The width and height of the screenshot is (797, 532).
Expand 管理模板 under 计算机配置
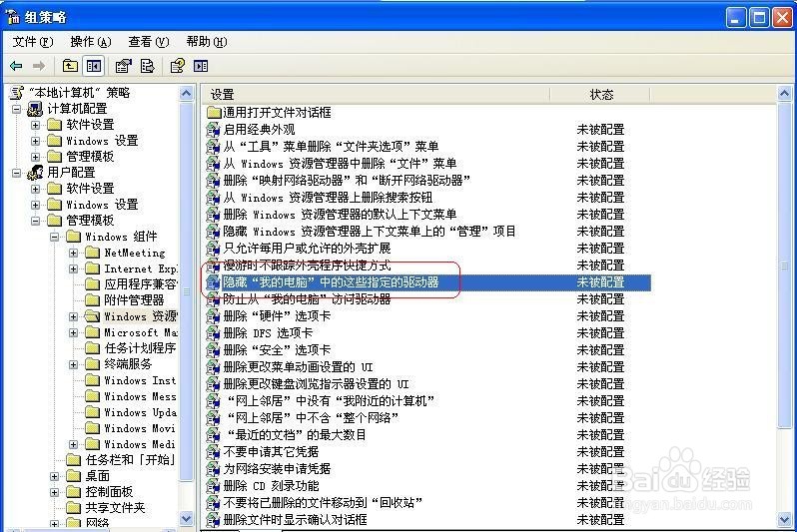36,157
